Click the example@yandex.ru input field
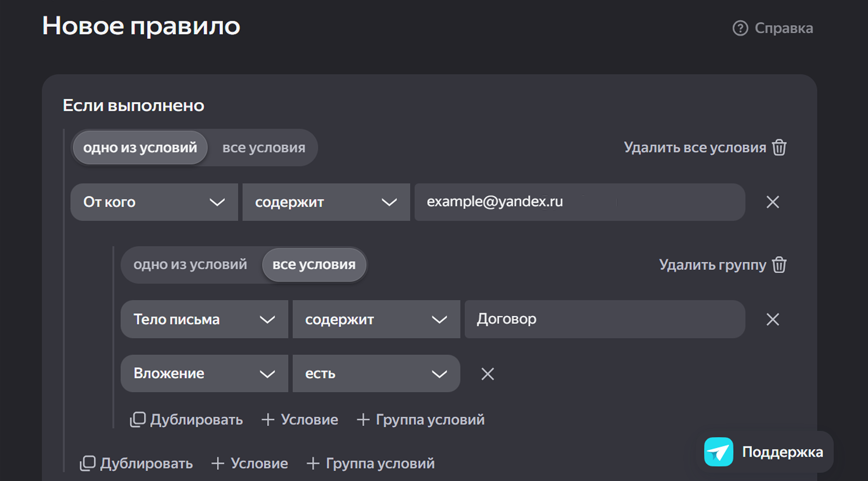Screen dimensions: 868x481 click(579, 202)
